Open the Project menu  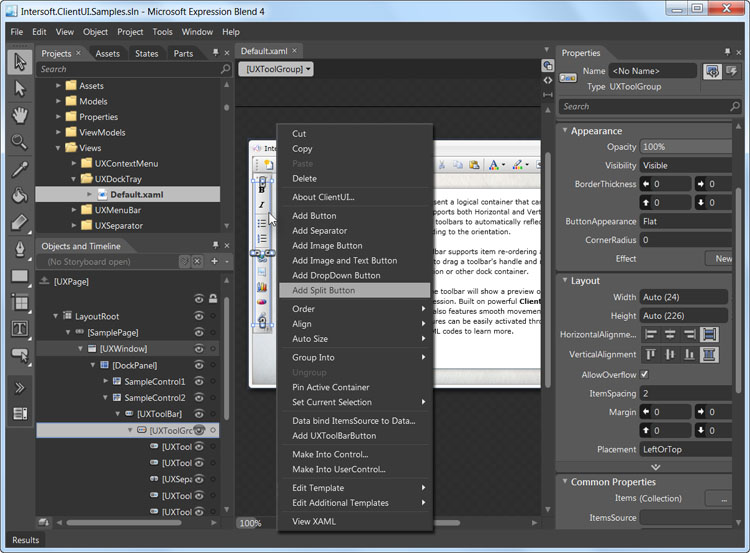pyautogui.click(x=130, y=32)
